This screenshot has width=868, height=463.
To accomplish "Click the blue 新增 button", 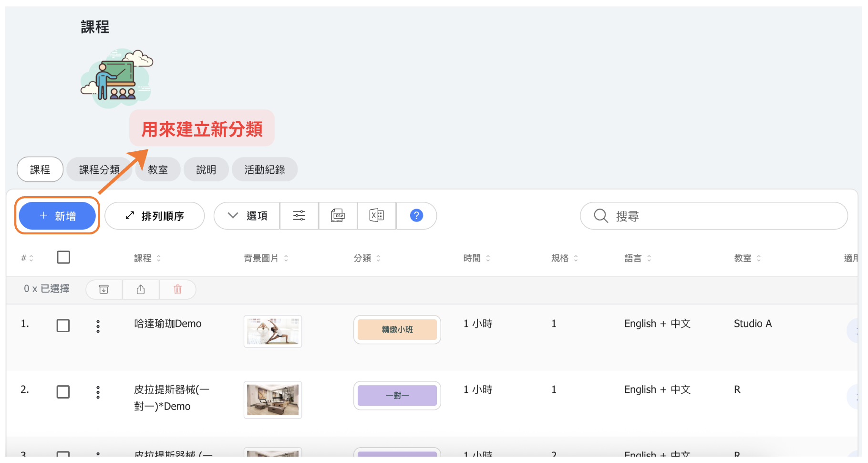I will (57, 216).
